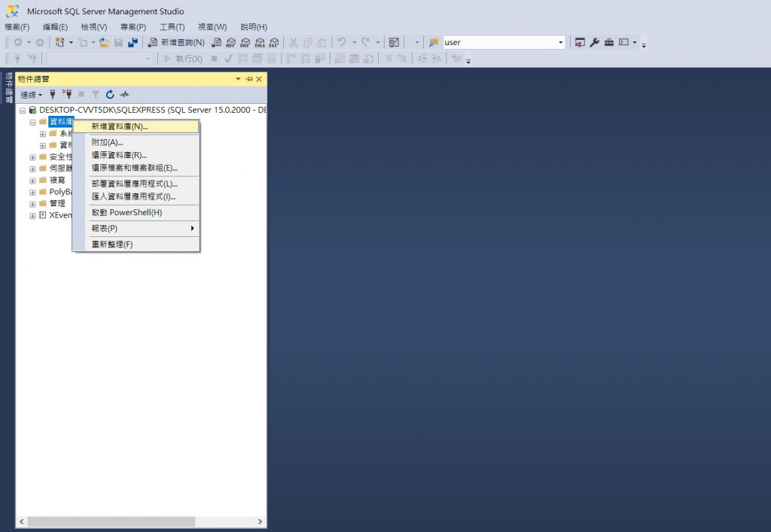Viewport: 771px width, 532px height.
Task: Click the Save All double-floppy icon
Action: click(133, 43)
